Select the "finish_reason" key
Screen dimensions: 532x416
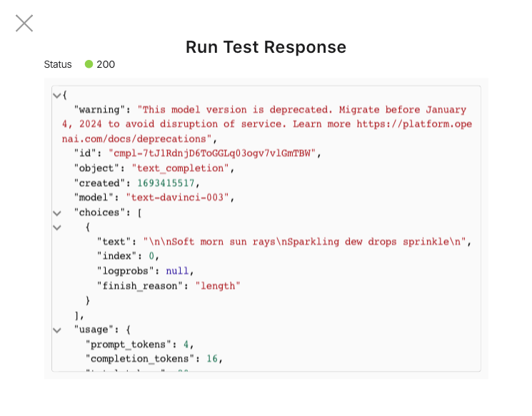pyautogui.click(x=140, y=286)
